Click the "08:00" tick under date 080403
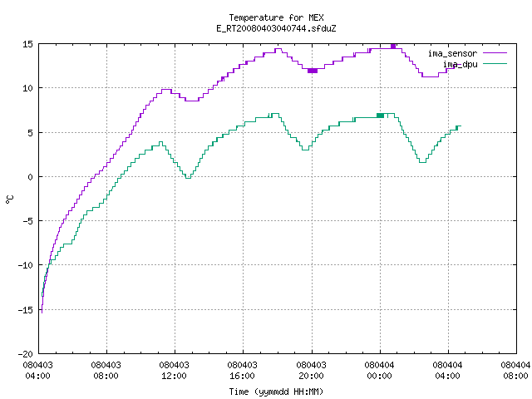The height and width of the screenshot is (399, 532). pyautogui.click(x=106, y=376)
